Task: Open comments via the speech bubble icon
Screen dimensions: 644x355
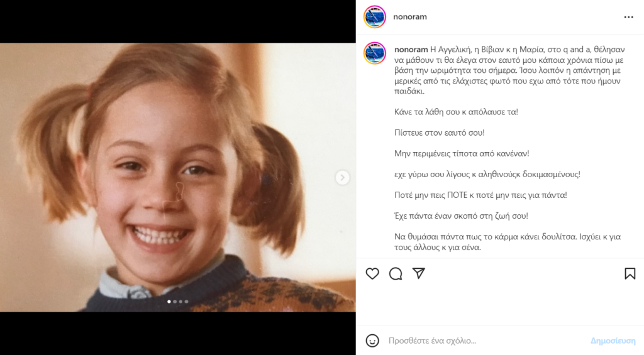Action: coord(396,274)
